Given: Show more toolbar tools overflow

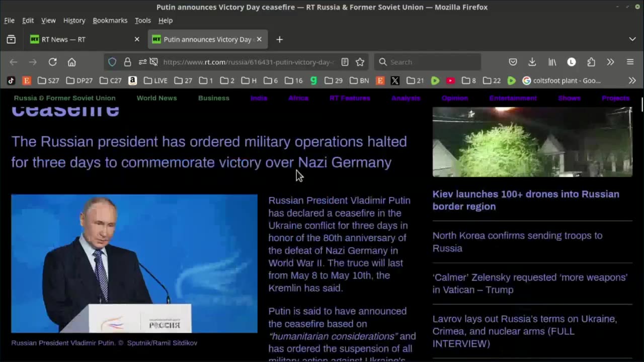Looking at the screenshot, I should click(x=610, y=62).
